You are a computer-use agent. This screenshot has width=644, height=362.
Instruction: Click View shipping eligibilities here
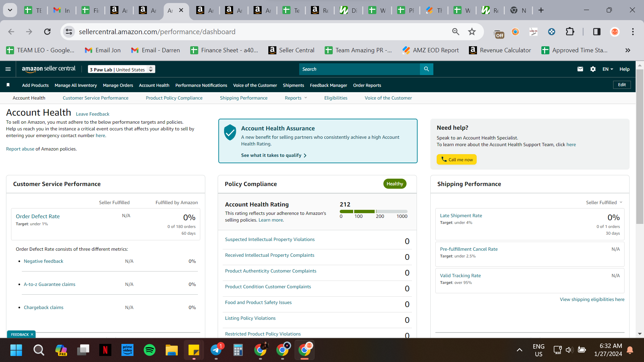pyautogui.click(x=592, y=299)
